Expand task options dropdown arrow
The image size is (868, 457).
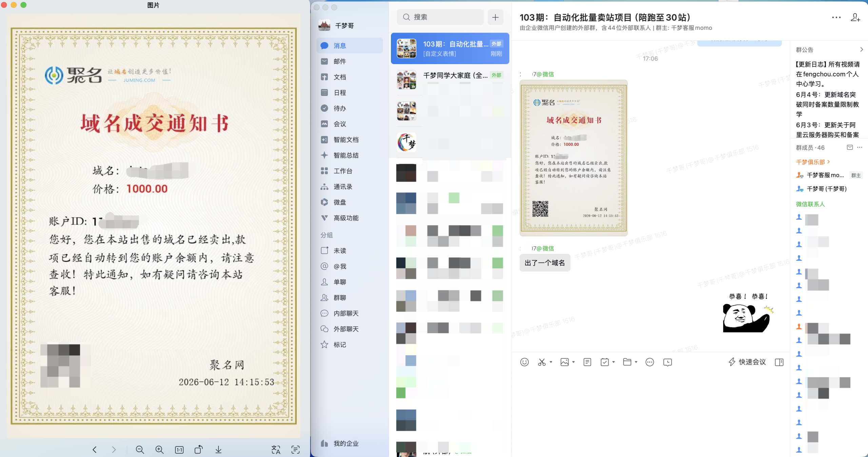point(613,362)
